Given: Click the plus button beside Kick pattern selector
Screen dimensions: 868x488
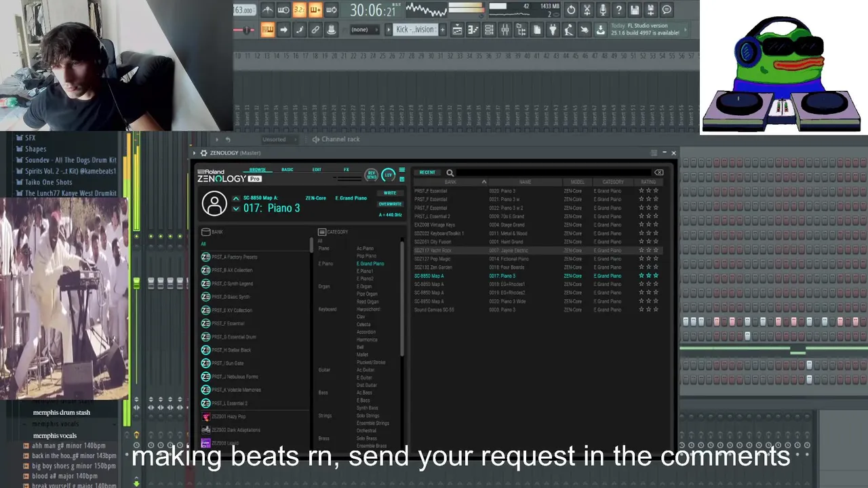Looking at the screenshot, I should 442,30.
